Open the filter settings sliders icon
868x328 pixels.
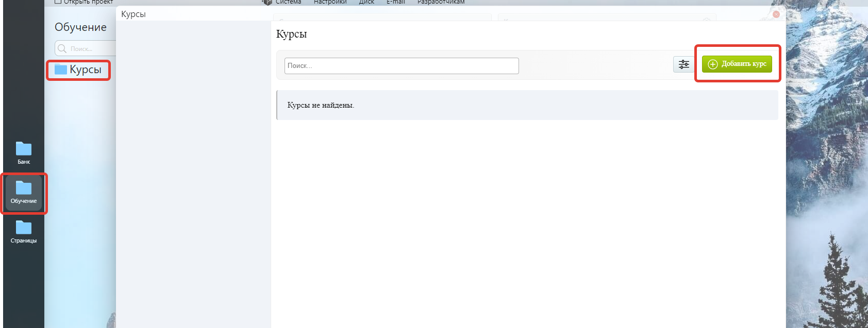point(683,64)
